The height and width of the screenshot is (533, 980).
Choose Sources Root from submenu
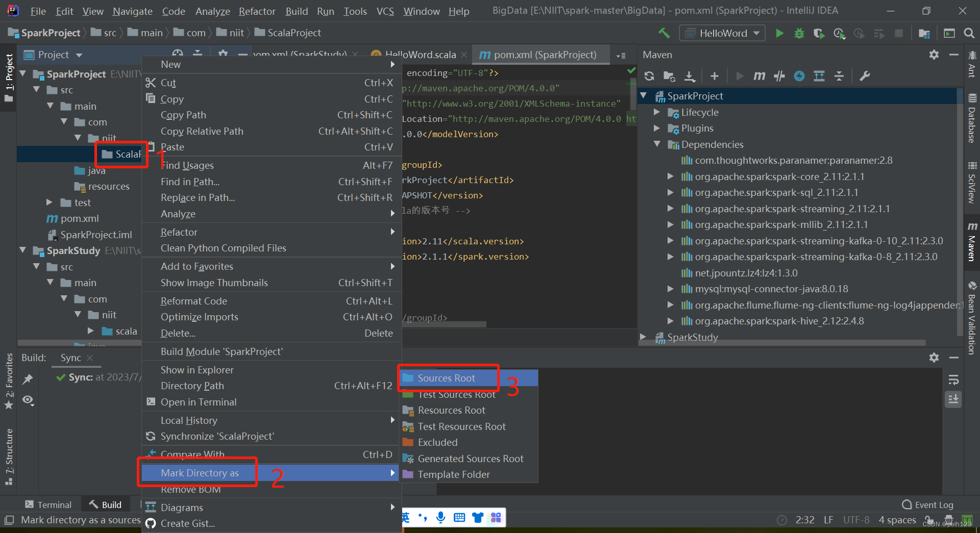[469, 378]
